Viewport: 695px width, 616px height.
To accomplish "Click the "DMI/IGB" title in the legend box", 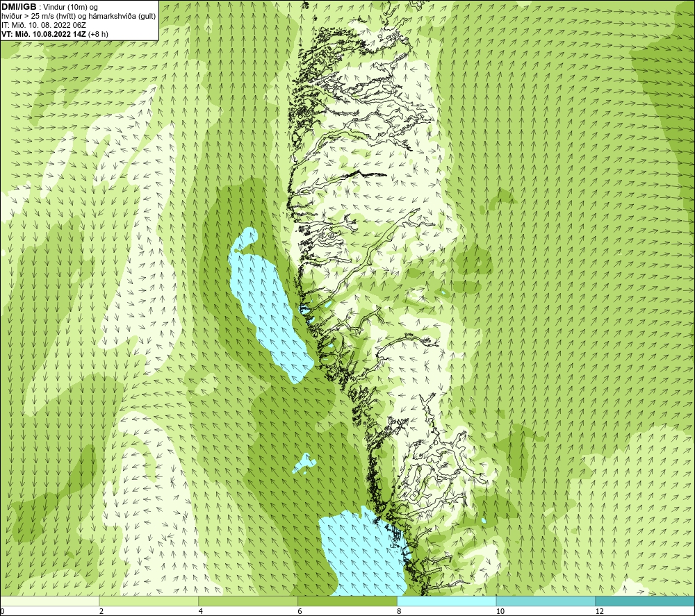I will pyautogui.click(x=19, y=7).
